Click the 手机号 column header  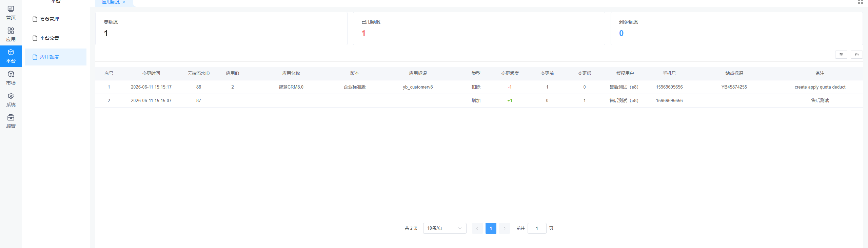669,73
